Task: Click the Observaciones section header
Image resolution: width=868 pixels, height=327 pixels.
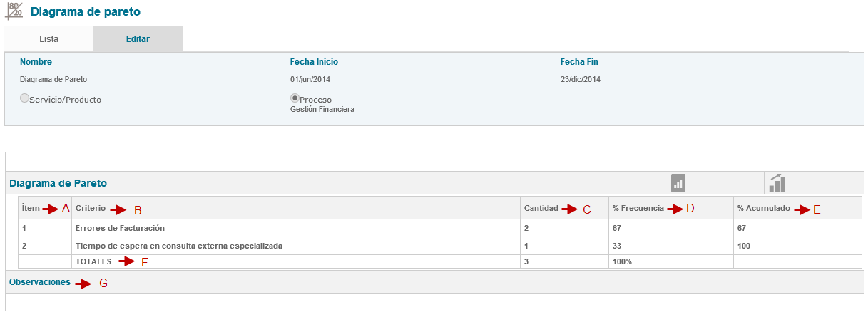Action: tap(40, 282)
